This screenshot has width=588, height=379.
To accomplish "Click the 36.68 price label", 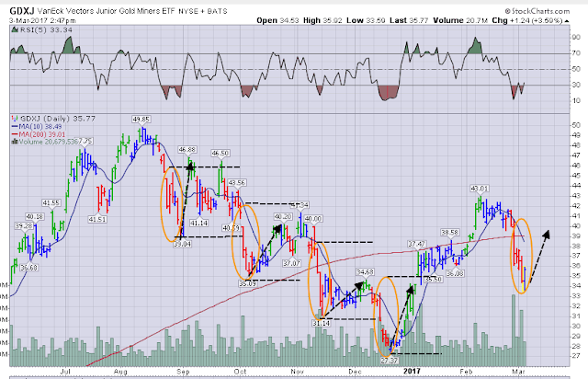I will click(x=28, y=268).
